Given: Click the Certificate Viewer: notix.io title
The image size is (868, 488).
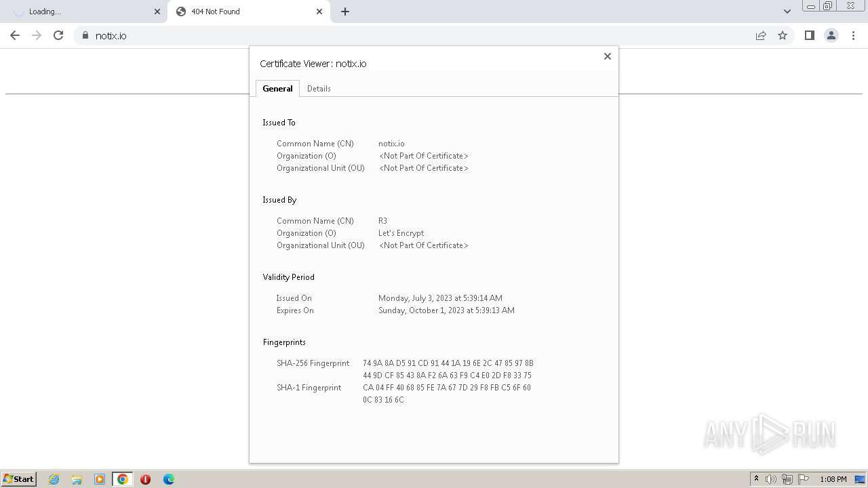Looking at the screenshot, I should click(x=313, y=64).
